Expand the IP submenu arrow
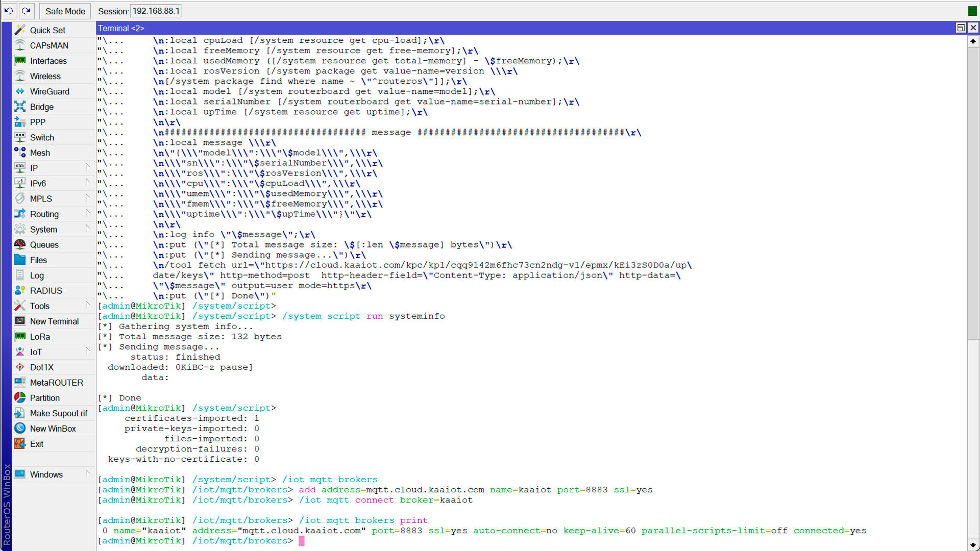This screenshot has height=551, width=980. [87, 167]
